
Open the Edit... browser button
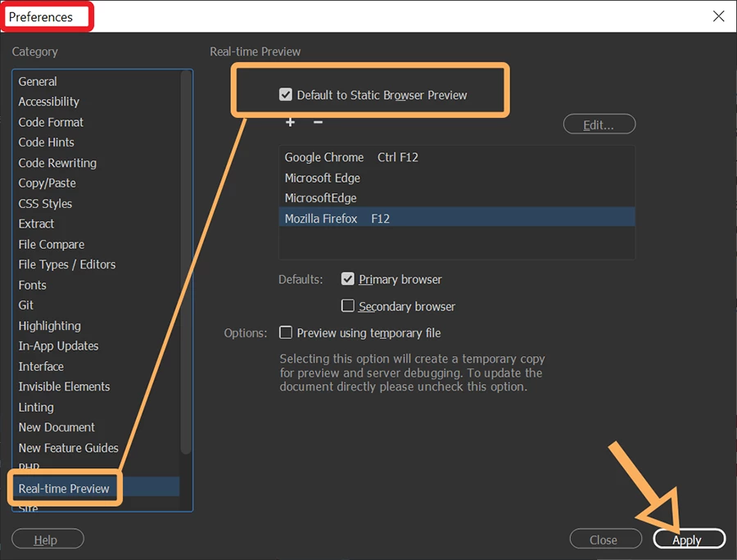click(x=599, y=124)
